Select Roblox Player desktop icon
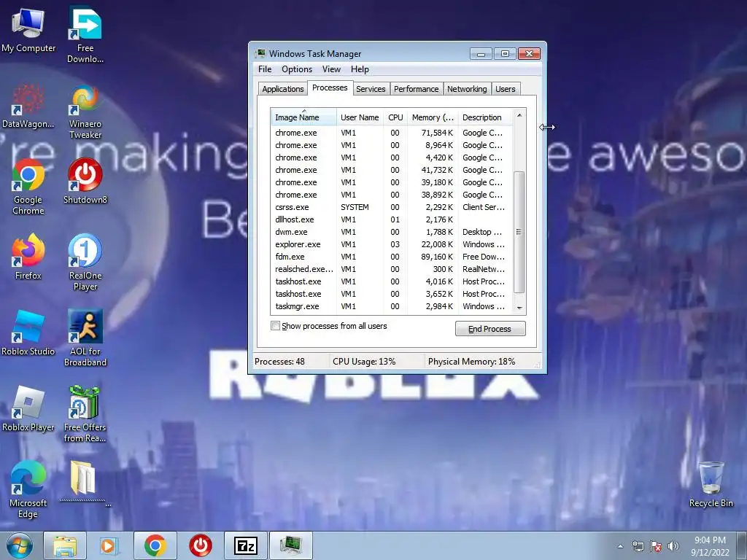 (x=28, y=408)
